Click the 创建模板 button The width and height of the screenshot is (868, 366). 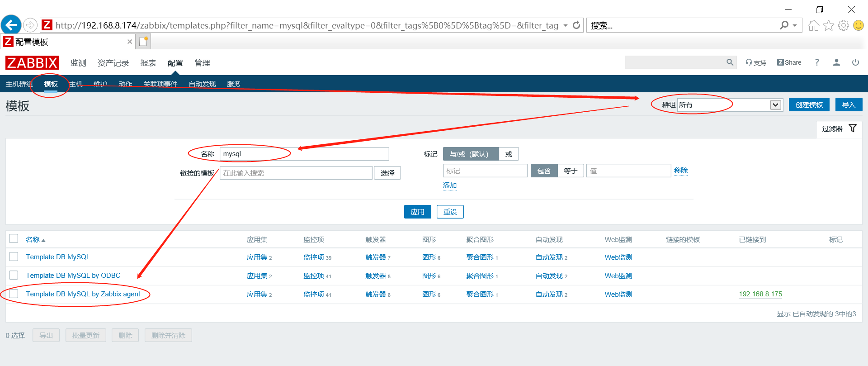coord(809,105)
